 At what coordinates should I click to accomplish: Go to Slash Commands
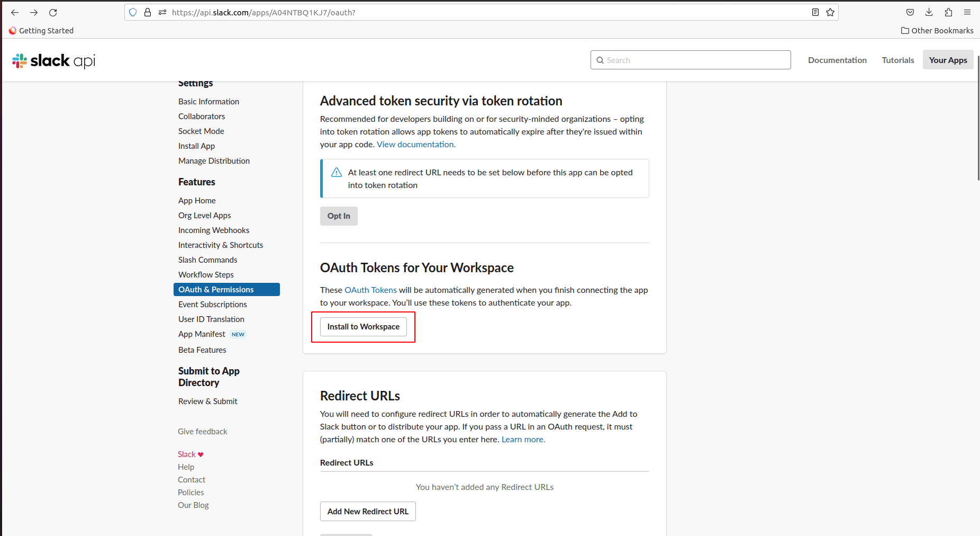[x=207, y=260]
